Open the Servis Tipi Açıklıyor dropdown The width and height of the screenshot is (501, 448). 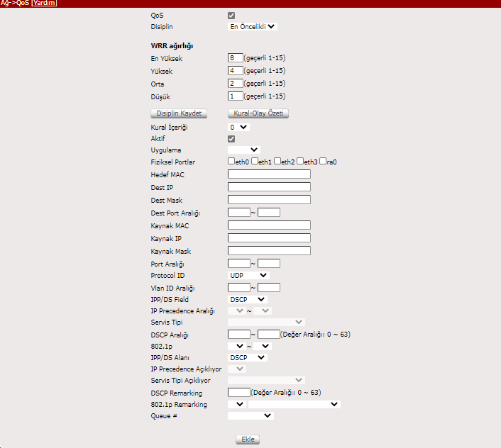(x=267, y=381)
